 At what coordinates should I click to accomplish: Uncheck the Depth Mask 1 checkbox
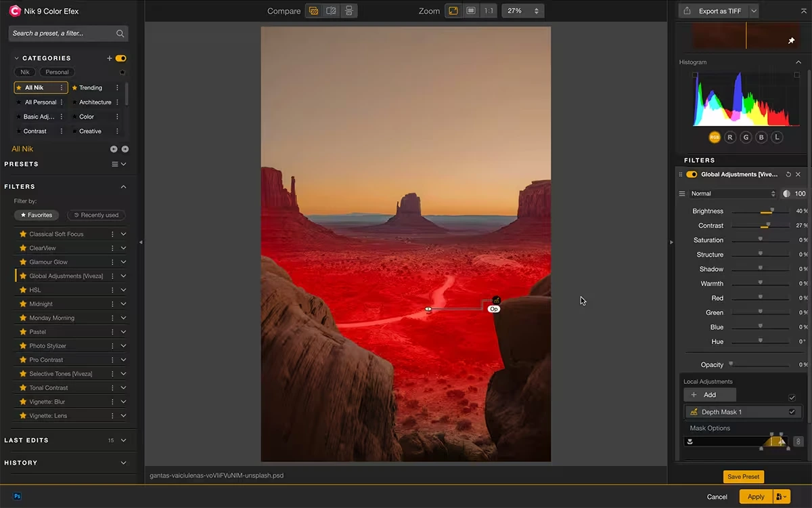[792, 412]
